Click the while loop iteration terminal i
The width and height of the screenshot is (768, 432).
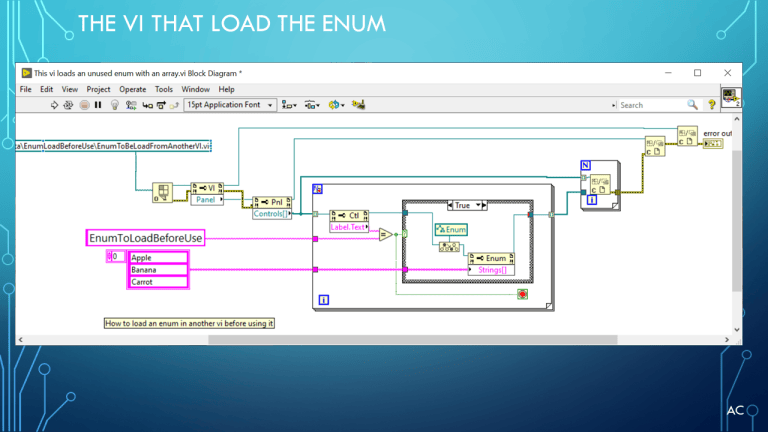pos(324,300)
